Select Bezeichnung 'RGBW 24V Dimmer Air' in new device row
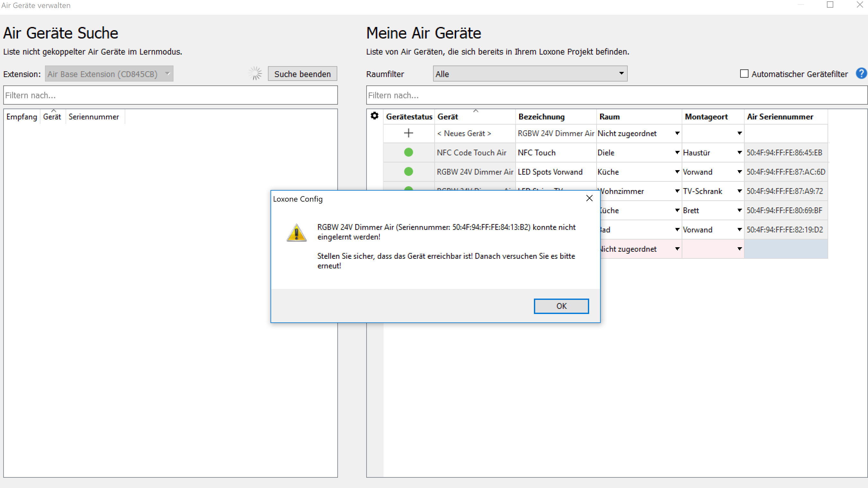Viewport: 868px width, 488px height. [556, 133]
